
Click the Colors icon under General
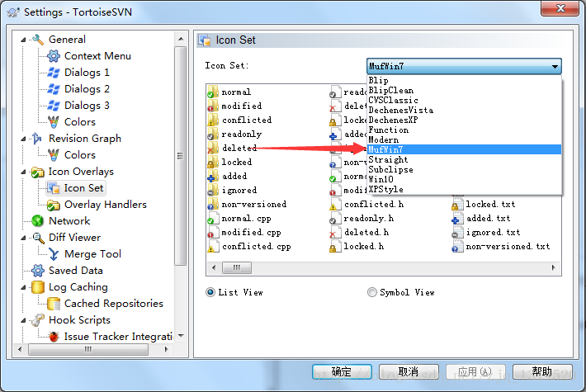tap(54, 122)
